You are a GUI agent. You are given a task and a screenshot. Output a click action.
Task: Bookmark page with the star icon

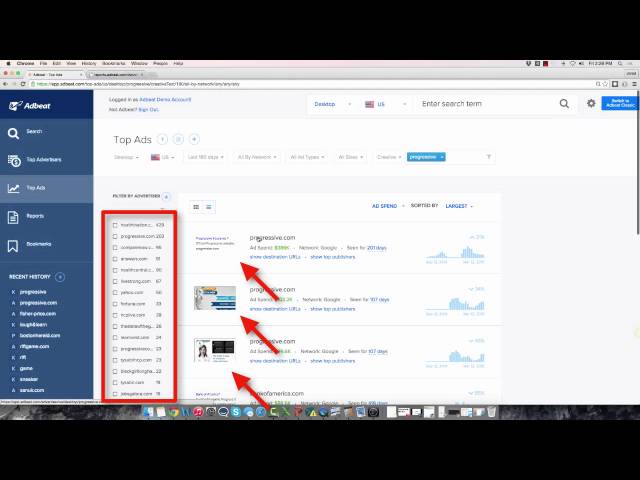[x=605, y=84]
